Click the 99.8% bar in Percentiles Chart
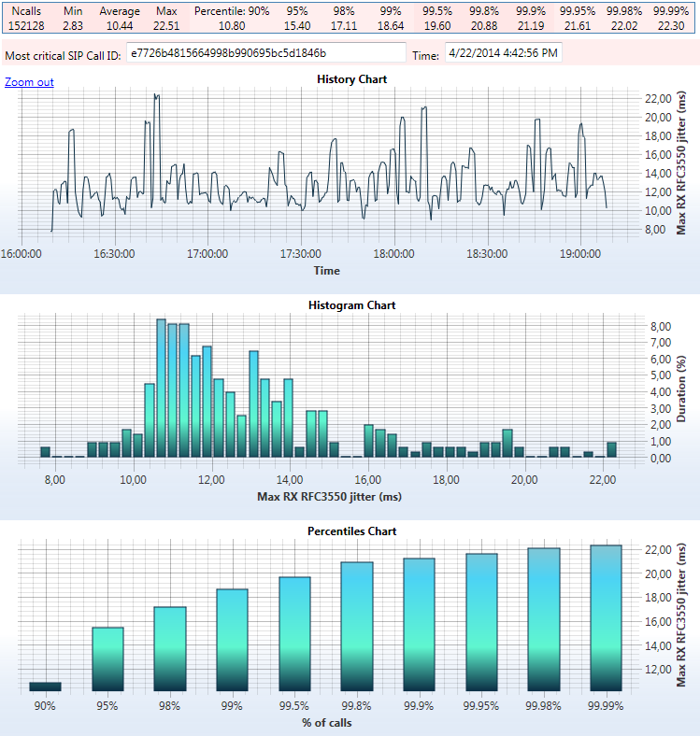Viewport: 700px width, 736px height. (356, 626)
